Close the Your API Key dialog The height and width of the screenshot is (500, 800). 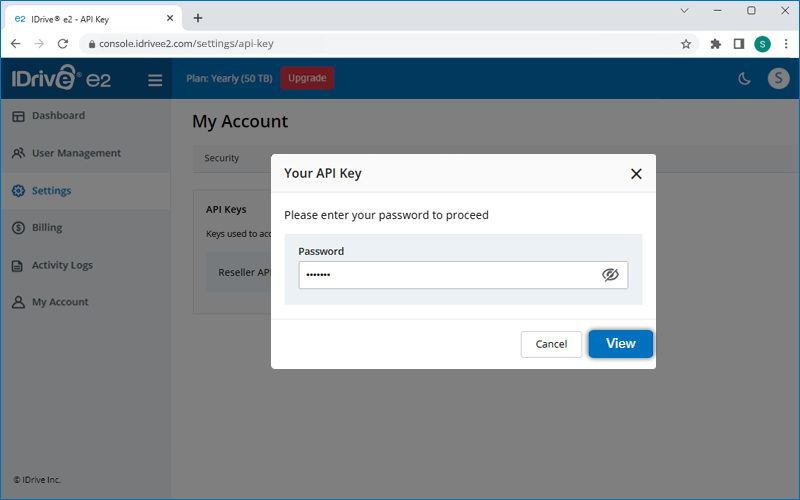click(x=635, y=174)
